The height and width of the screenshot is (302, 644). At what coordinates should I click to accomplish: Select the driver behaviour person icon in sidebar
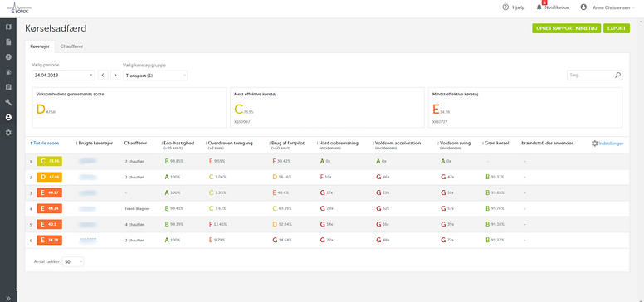(8, 117)
